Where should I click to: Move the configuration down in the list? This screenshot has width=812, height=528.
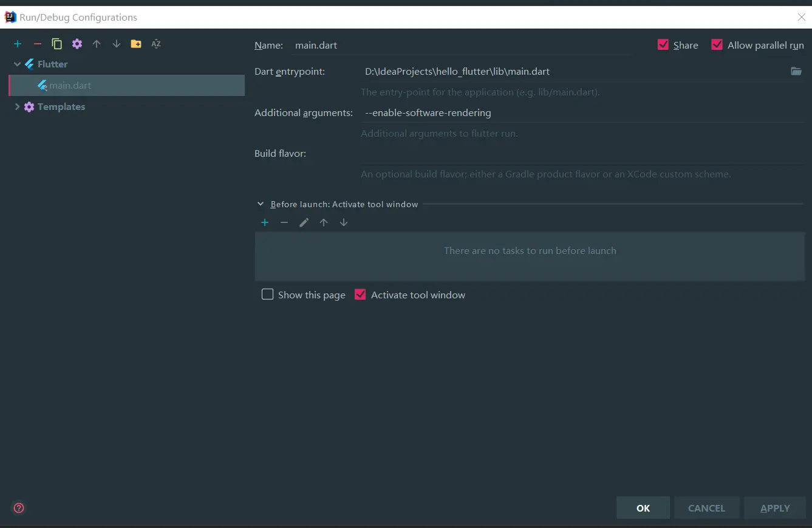pos(116,43)
